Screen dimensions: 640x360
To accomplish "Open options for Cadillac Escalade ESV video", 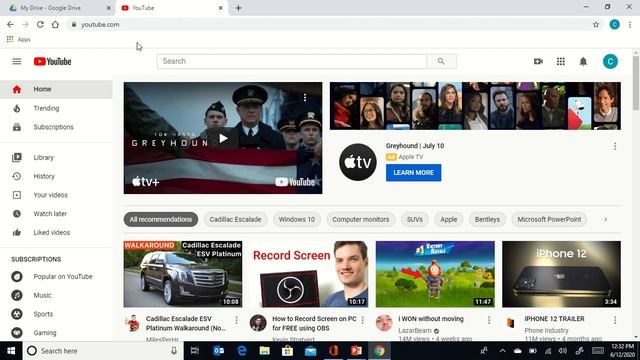I will (x=236, y=320).
